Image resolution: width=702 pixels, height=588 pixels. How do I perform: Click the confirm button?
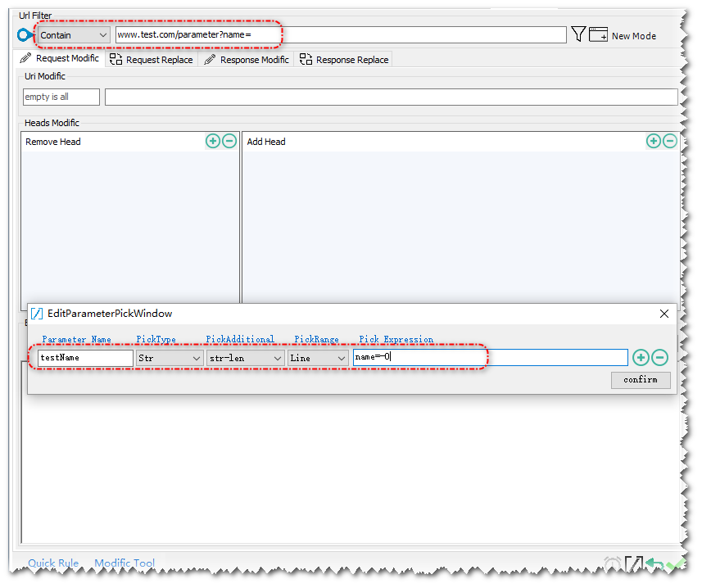641,380
